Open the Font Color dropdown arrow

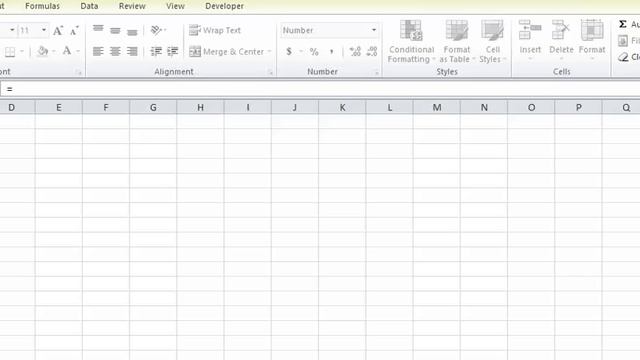78,51
